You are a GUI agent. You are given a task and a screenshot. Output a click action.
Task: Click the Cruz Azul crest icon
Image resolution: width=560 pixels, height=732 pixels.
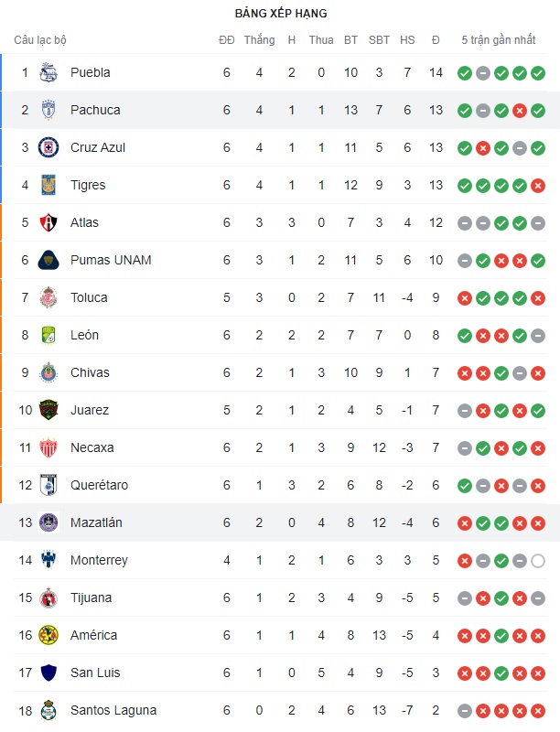click(x=48, y=147)
